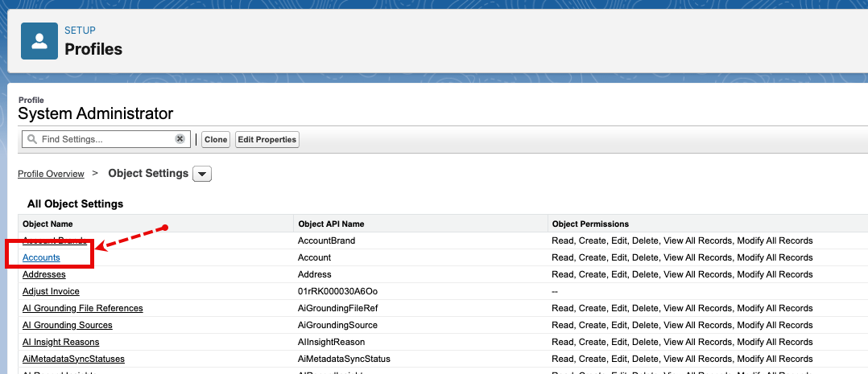Click the Clone button
This screenshot has height=374, width=868.
(x=216, y=139)
